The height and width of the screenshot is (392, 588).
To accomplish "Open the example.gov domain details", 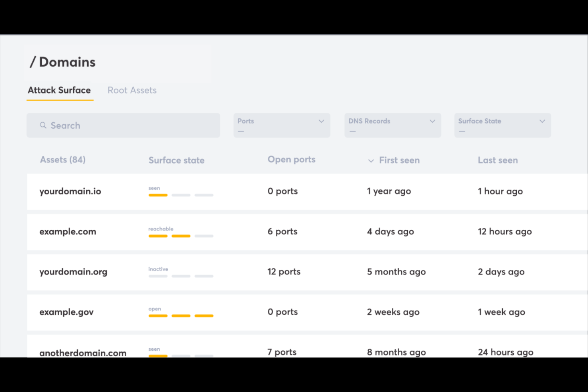I will pyautogui.click(x=66, y=312).
